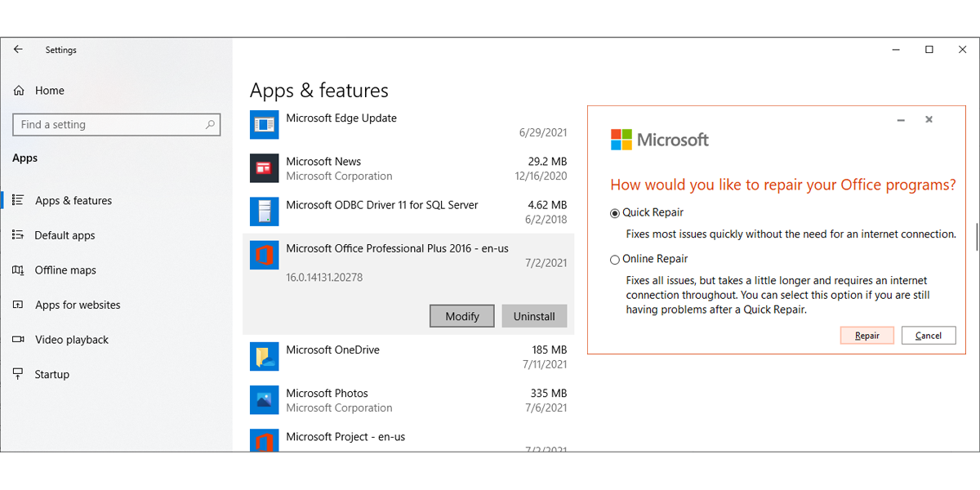The height and width of the screenshot is (490, 980).
Task: Click the Repair button in the dialog
Action: coord(866,335)
